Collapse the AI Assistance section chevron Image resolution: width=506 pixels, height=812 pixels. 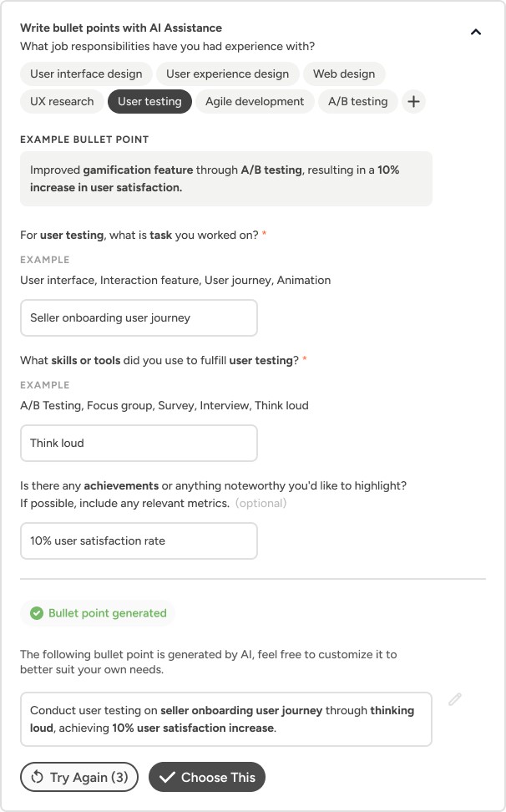[x=476, y=33]
